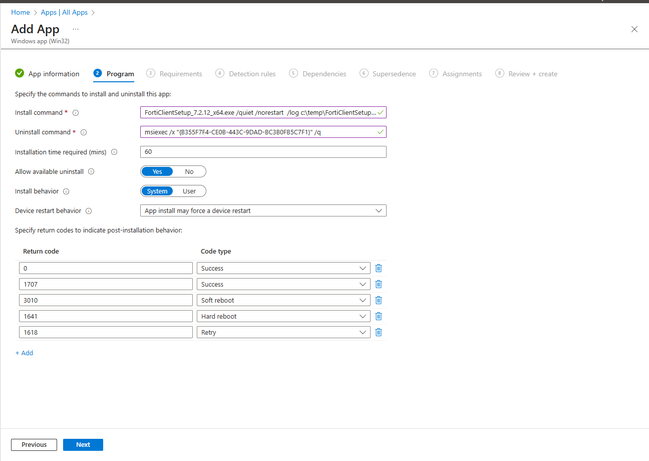Screen dimensions: 649x461
Task: Delete the 1707 return code row
Action: 379,284
